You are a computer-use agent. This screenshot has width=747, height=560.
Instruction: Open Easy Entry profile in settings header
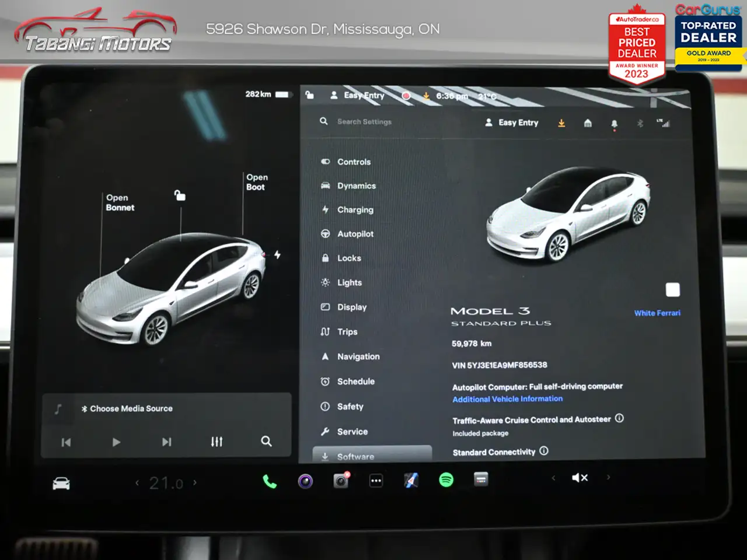pyautogui.click(x=512, y=123)
